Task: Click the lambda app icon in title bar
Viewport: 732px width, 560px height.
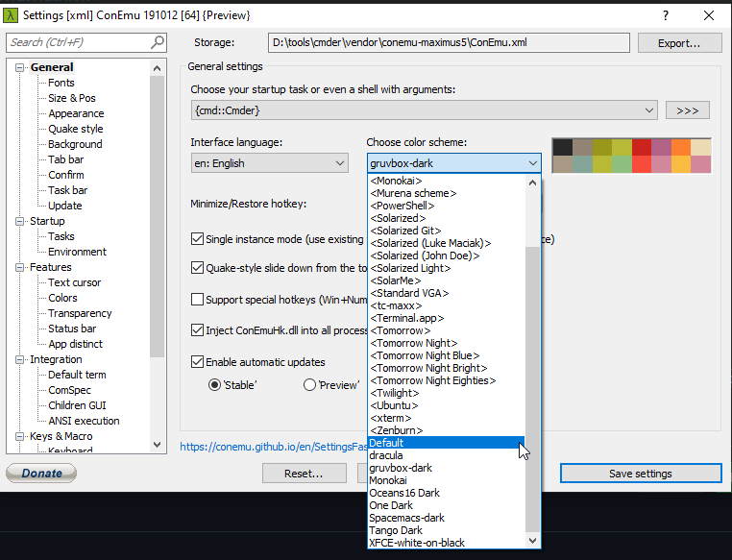Action: tap(10, 15)
